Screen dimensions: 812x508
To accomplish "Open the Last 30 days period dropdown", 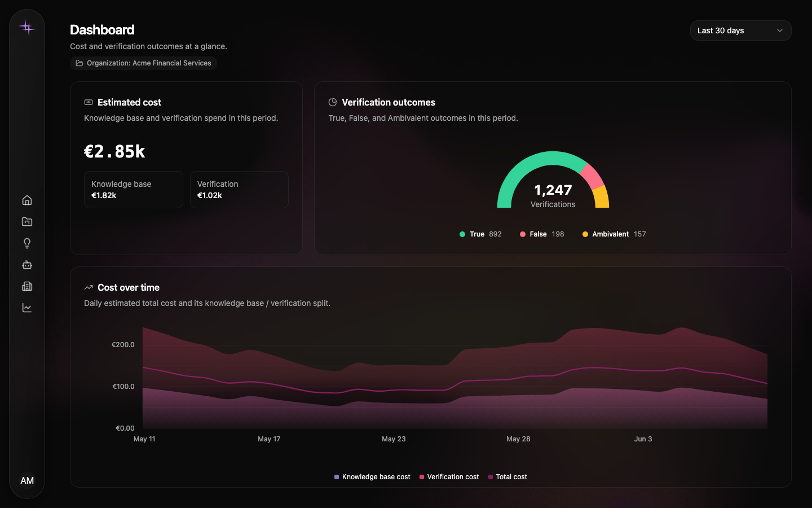I will pos(740,30).
